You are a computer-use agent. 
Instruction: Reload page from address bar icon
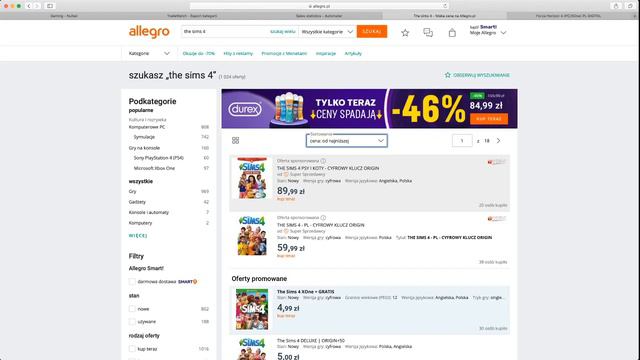tap(445, 6)
